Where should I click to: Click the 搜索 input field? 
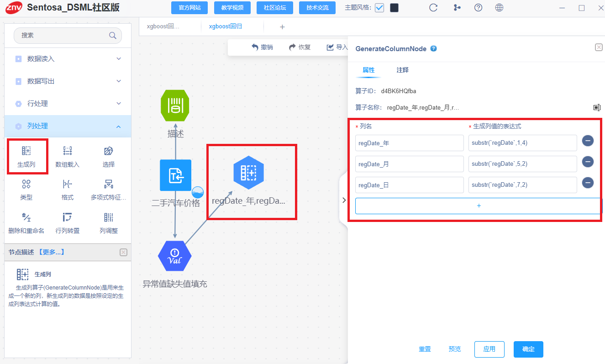[68, 35]
